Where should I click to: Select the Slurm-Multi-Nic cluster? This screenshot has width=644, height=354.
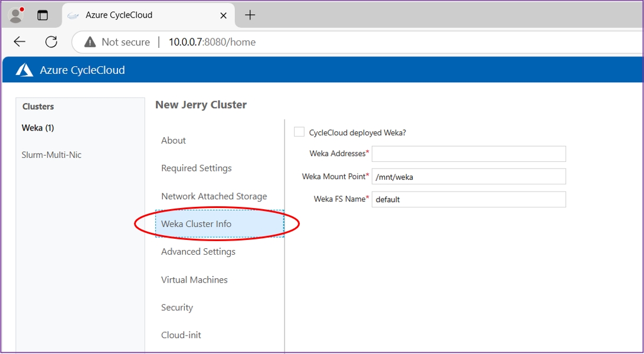(x=51, y=155)
